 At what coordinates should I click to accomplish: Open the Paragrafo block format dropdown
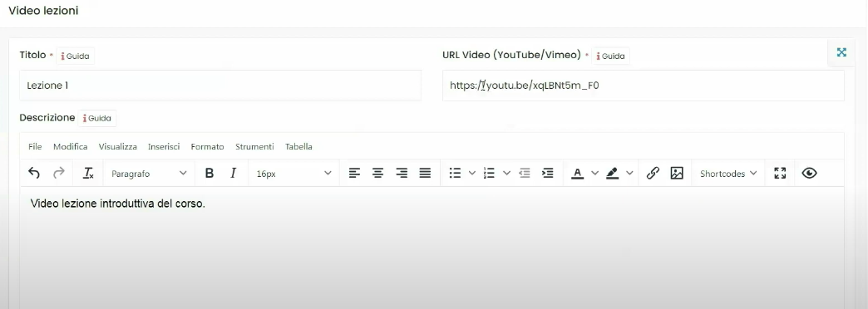point(149,174)
